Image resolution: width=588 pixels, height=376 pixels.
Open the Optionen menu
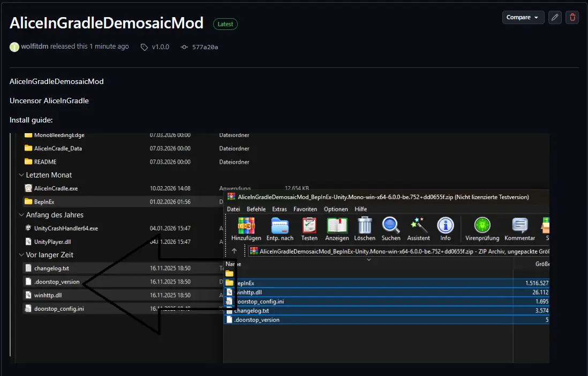[x=336, y=209]
